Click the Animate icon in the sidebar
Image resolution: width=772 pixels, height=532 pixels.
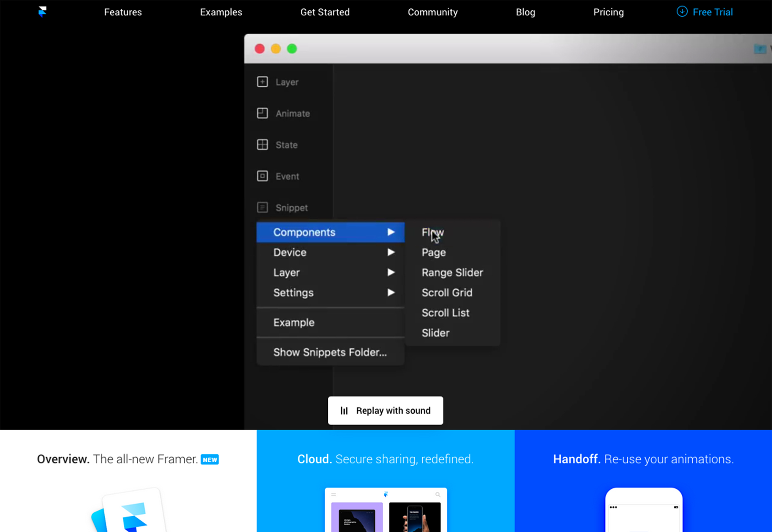[x=262, y=113]
